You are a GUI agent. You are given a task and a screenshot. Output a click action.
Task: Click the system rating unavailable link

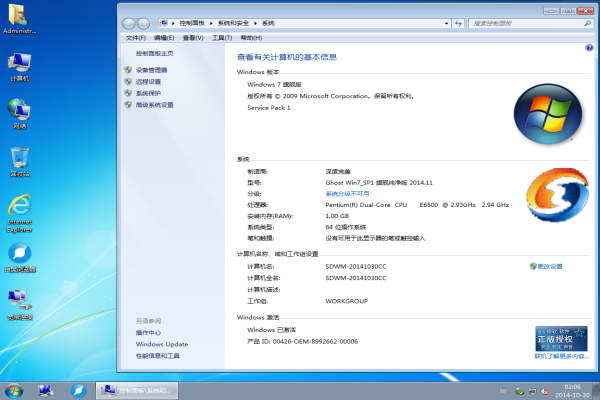(347, 194)
